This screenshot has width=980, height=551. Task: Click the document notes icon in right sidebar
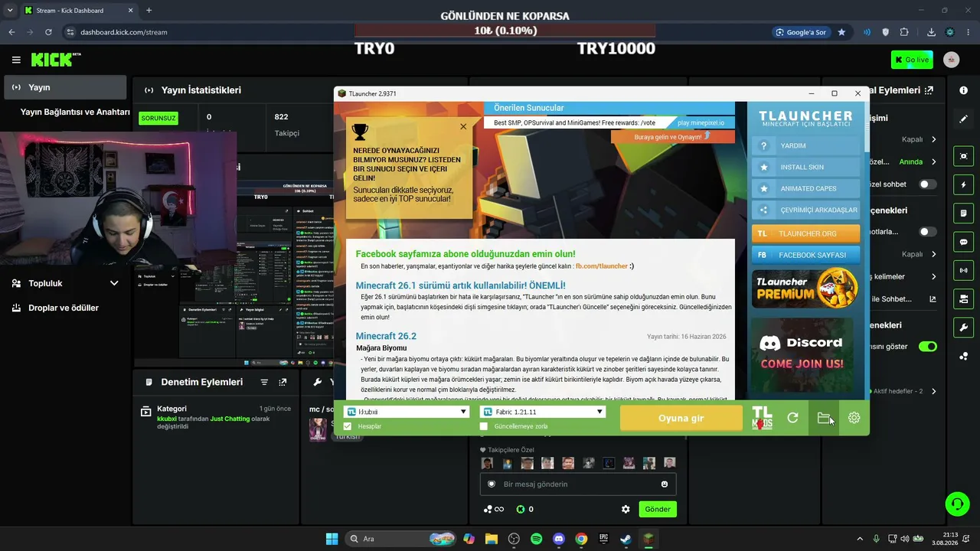coord(963,213)
